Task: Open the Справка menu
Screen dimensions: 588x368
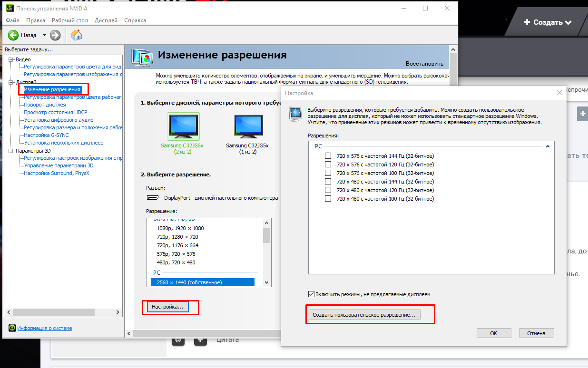Action: [x=135, y=20]
